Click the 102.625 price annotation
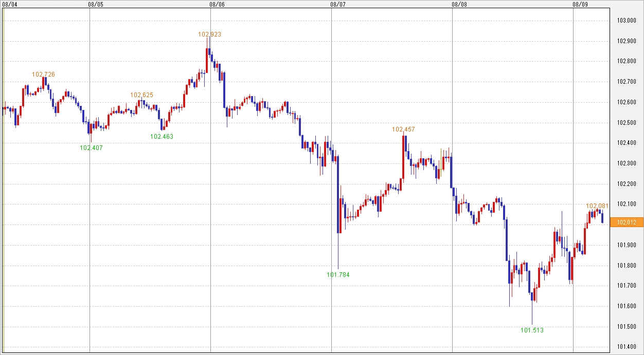The width and height of the screenshot is (644, 355). 141,95
